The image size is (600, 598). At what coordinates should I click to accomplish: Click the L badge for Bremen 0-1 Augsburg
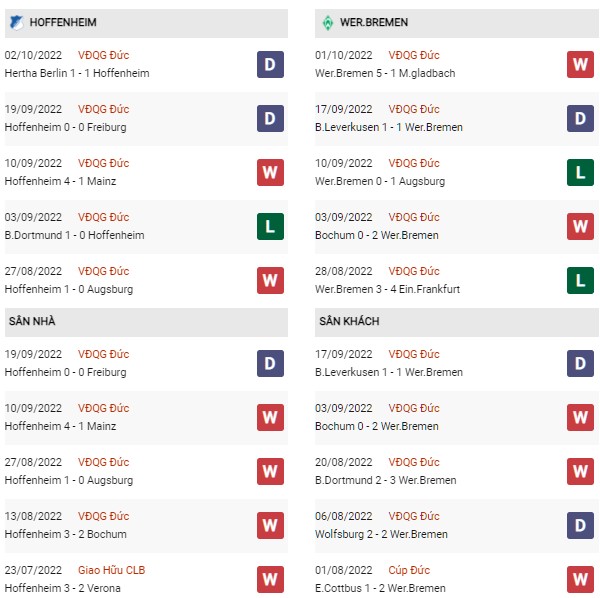click(580, 173)
